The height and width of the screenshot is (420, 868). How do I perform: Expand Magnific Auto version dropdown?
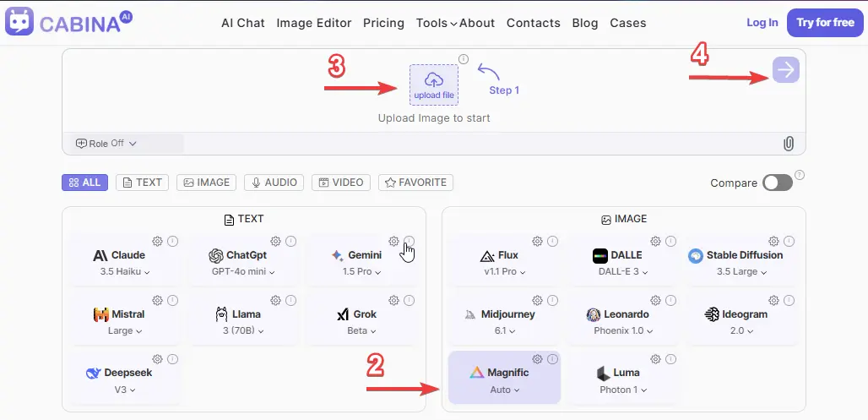(505, 390)
